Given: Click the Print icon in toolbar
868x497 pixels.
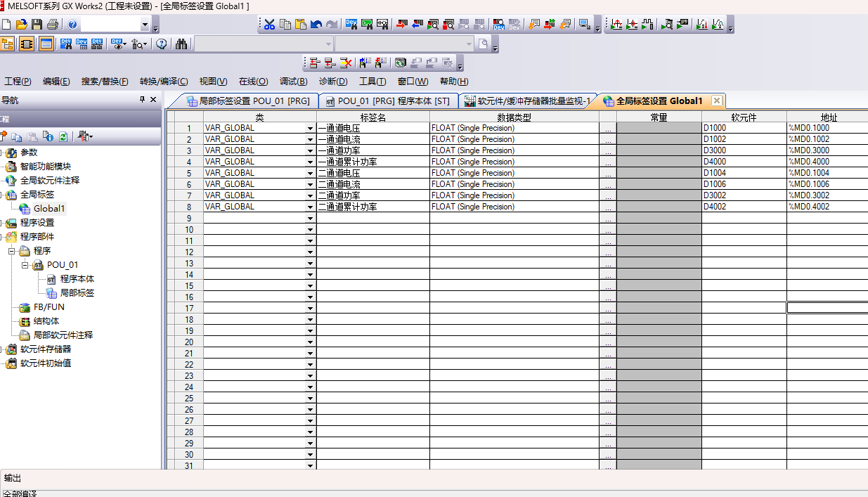Looking at the screenshot, I should tap(53, 25).
